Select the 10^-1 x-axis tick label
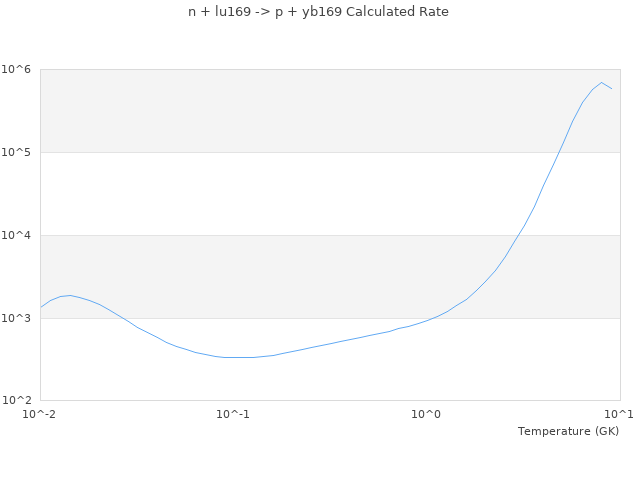This screenshot has width=640, height=480. tap(233, 414)
